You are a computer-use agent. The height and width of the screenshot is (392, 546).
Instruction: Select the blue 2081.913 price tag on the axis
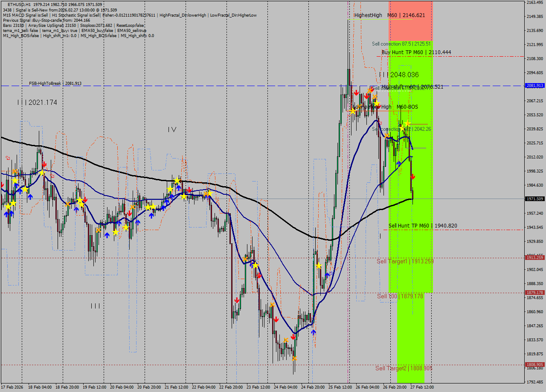535,85
